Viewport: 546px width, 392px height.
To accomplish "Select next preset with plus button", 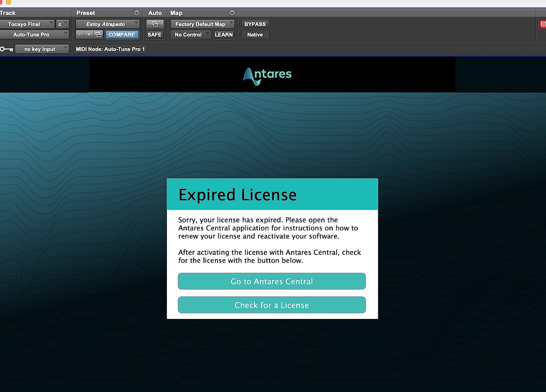I will click(x=89, y=34).
